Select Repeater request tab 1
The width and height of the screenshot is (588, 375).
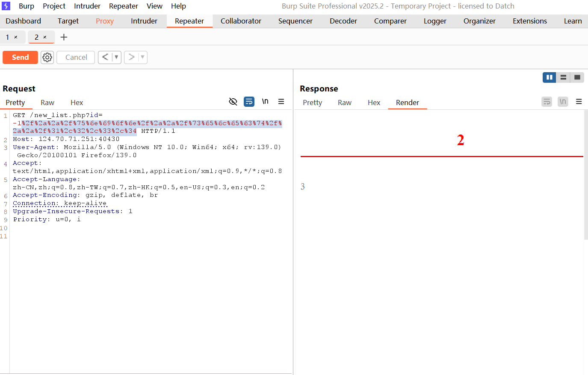click(x=7, y=37)
